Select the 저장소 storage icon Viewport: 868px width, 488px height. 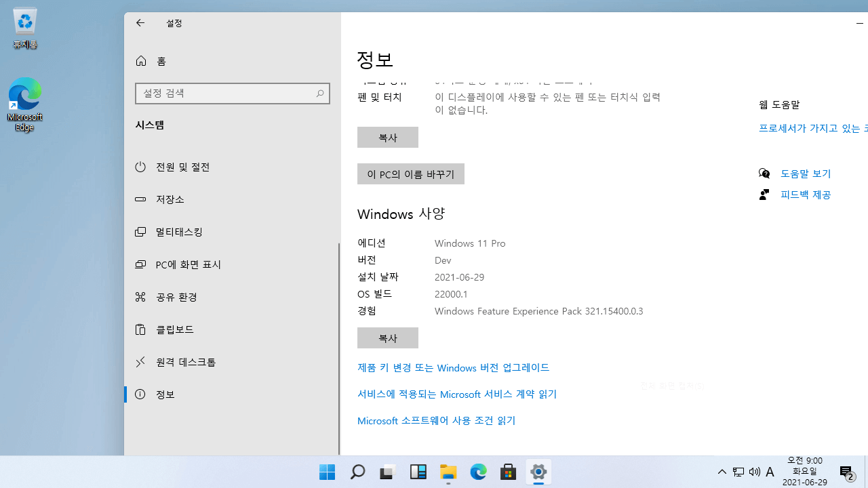tap(140, 199)
